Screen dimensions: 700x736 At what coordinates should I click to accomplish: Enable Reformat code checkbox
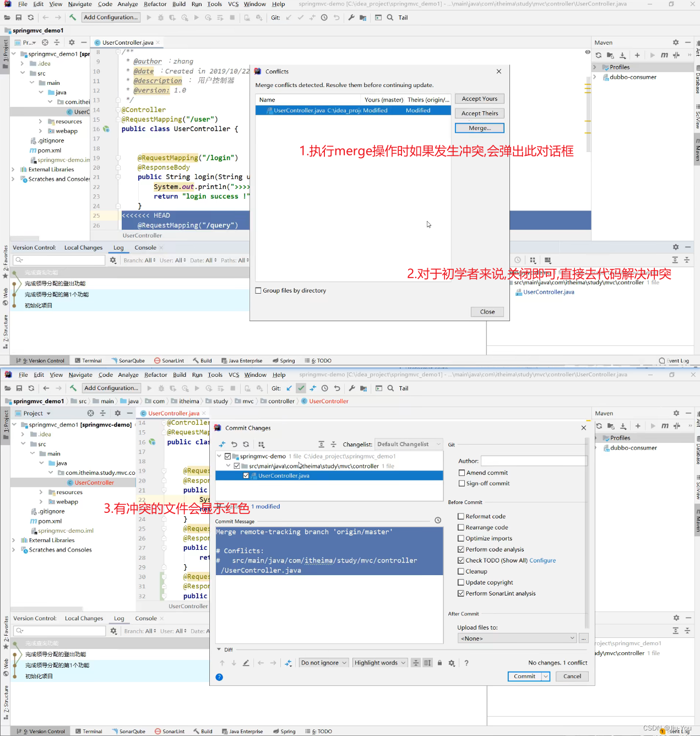461,516
